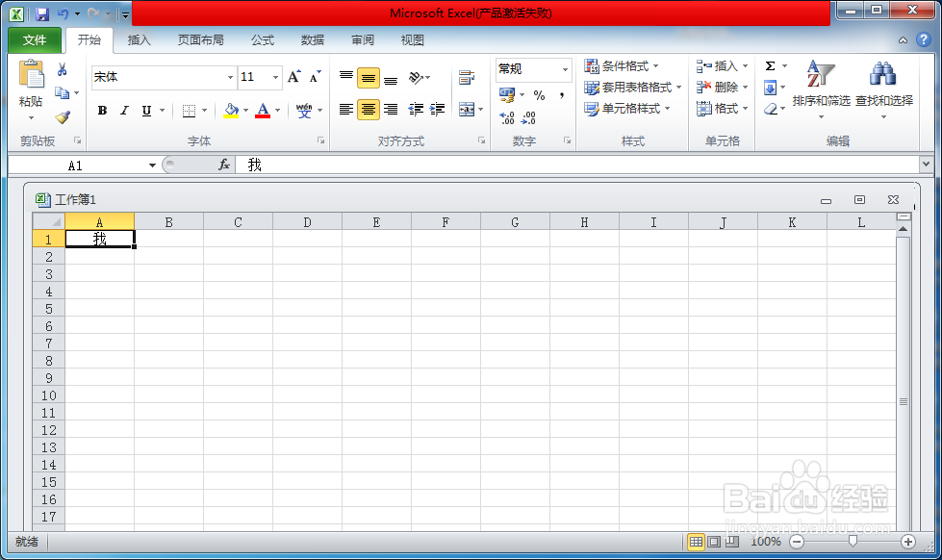Click the wén phonetic guide icon

click(x=304, y=111)
